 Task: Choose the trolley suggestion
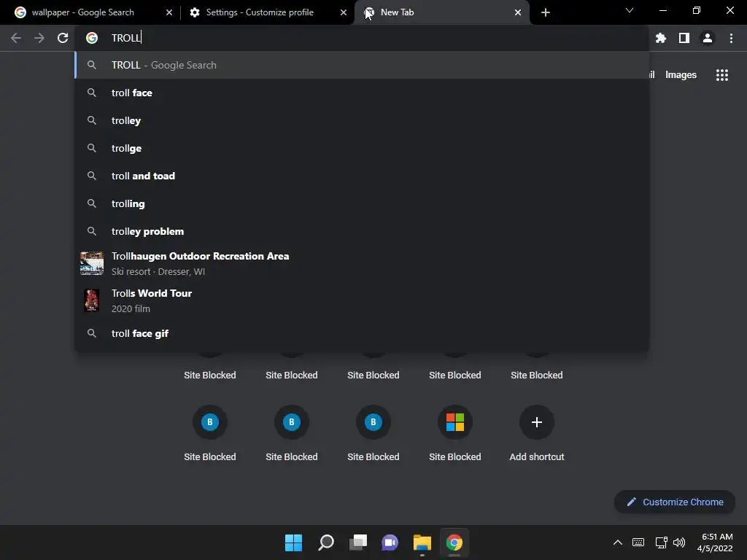point(362,120)
